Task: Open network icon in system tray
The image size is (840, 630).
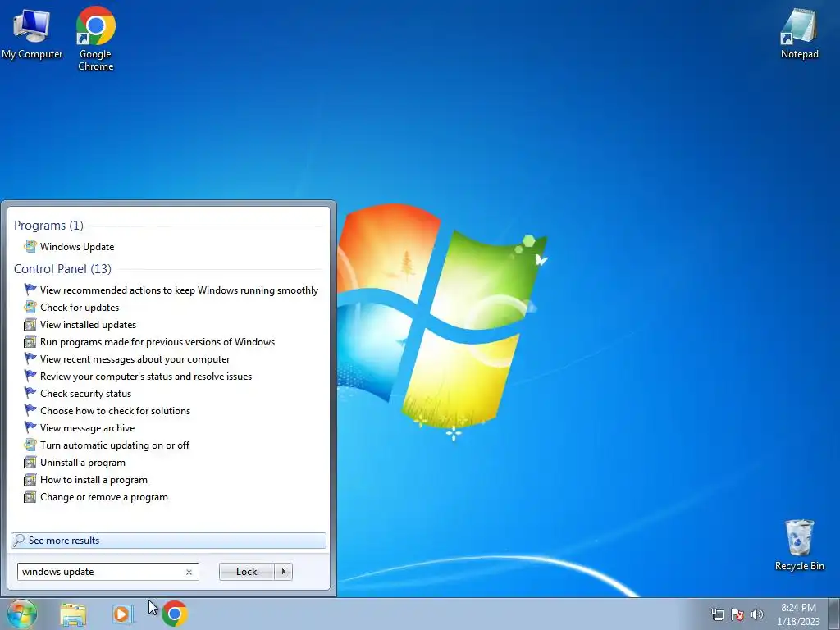Action: click(717, 614)
